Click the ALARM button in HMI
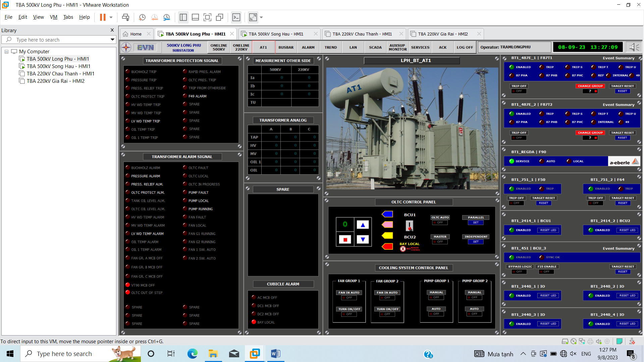 point(308,47)
